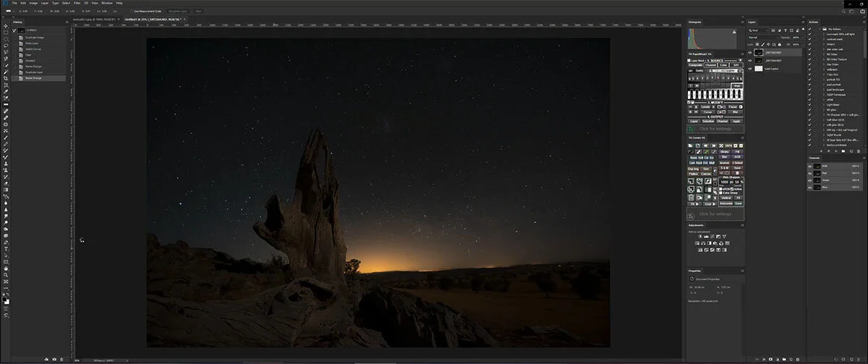The height and width of the screenshot is (364, 868).
Task: Click the Selection output button
Action: point(708,122)
